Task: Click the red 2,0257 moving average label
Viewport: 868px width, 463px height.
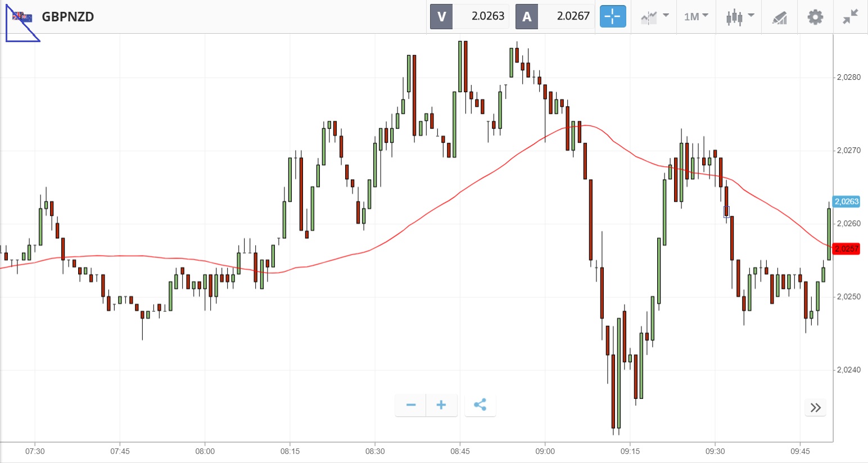Action: point(847,248)
